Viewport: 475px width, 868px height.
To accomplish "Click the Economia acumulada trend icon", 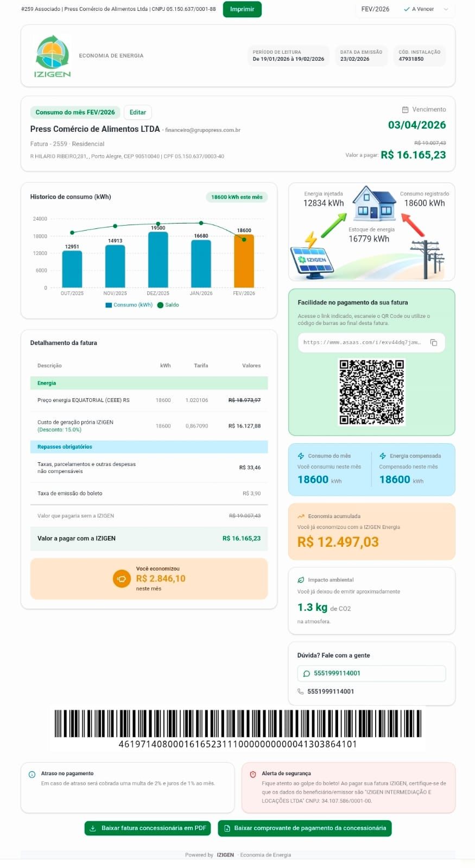I will (x=301, y=516).
